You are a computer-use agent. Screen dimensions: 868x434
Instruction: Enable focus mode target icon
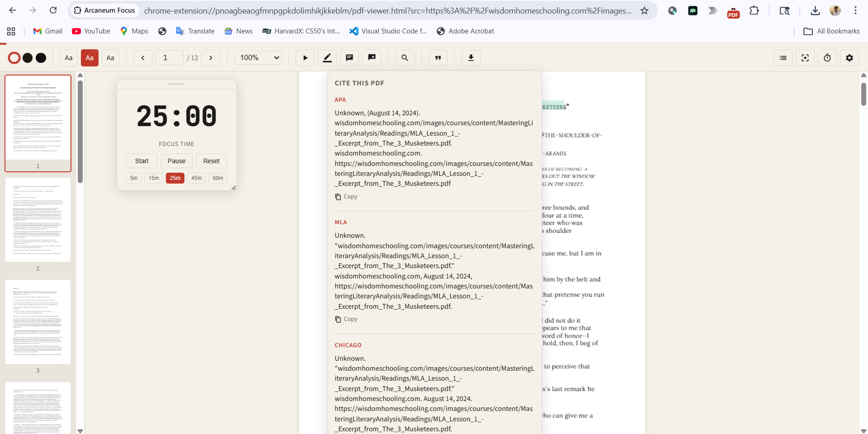[x=805, y=58]
